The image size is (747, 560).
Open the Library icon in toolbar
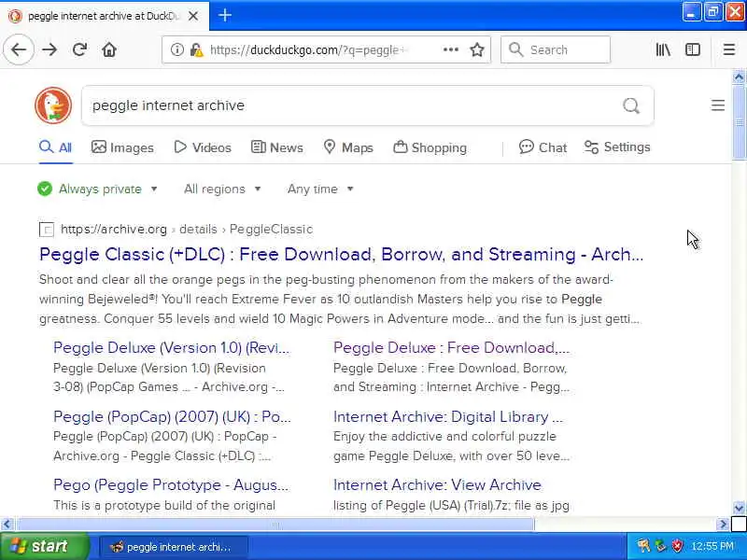point(663,49)
